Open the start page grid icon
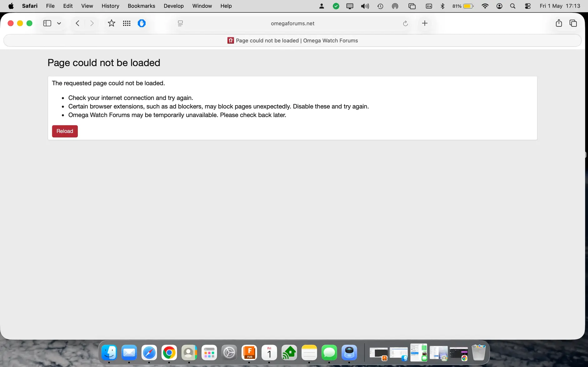The width and height of the screenshot is (588, 367). [x=127, y=23]
